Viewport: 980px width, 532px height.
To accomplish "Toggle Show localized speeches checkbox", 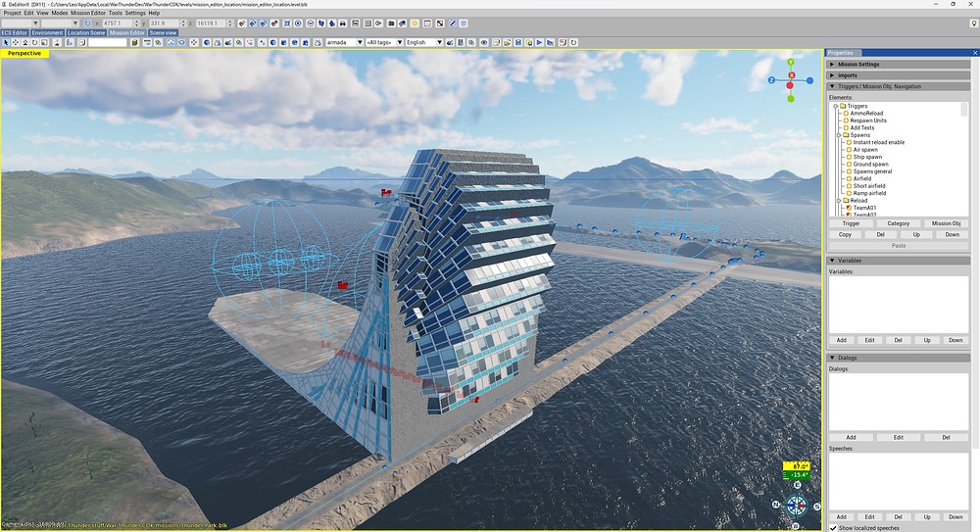I will pyautogui.click(x=833, y=528).
